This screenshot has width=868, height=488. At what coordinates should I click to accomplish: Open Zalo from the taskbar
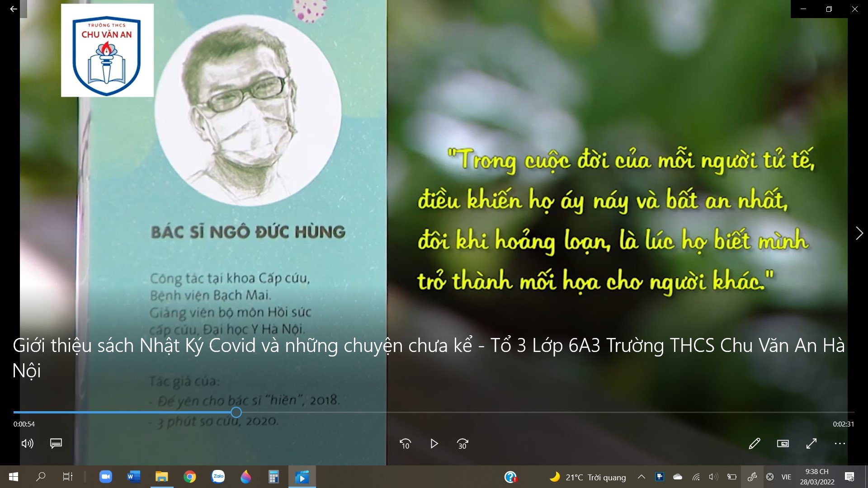pyautogui.click(x=218, y=477)
